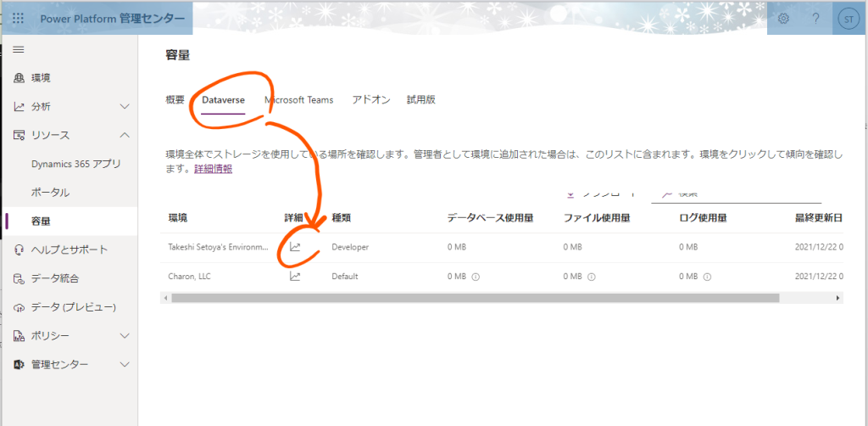
Task: Open the 試用版 tab
Action: (x=420, y=100)
